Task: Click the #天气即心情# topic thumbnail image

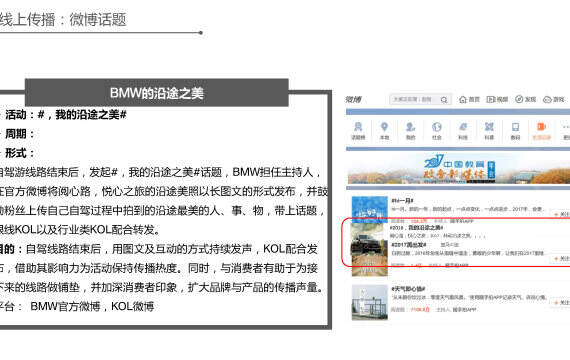Action: tap(370, 302)
